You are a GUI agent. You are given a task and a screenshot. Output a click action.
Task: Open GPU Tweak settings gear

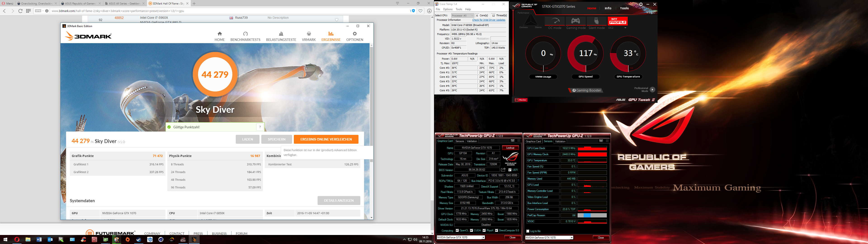pos(641,4)
